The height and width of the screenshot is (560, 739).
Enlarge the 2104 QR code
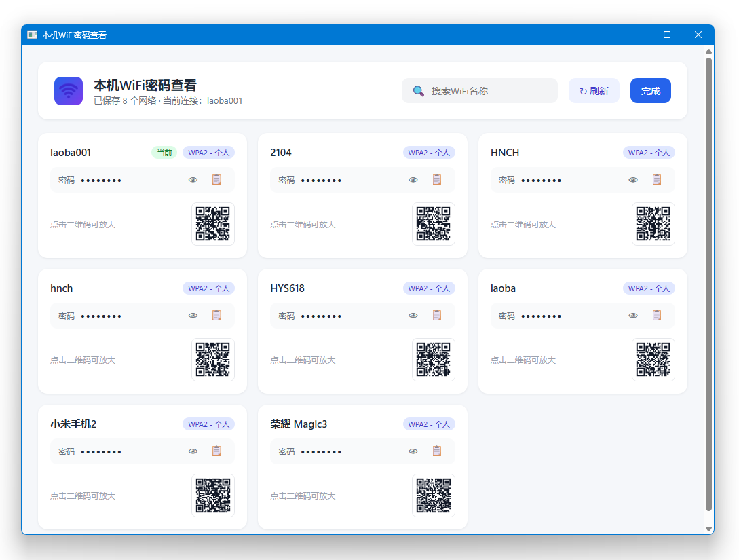click(434, 224)
